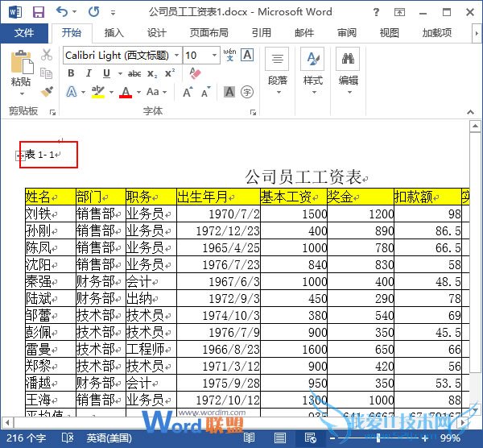This screenshot has width=483, height=448.
Task: Expand the font name dropdown arrow
Action: pos(177,56)
